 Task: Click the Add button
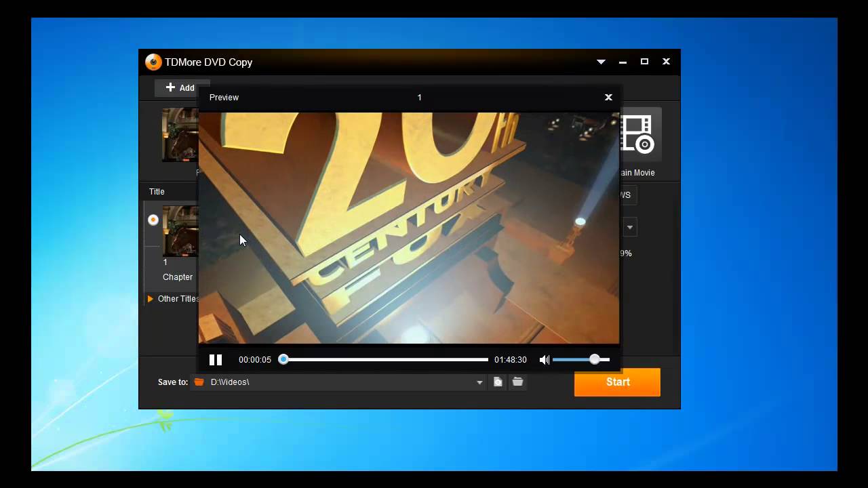[180, 87]
